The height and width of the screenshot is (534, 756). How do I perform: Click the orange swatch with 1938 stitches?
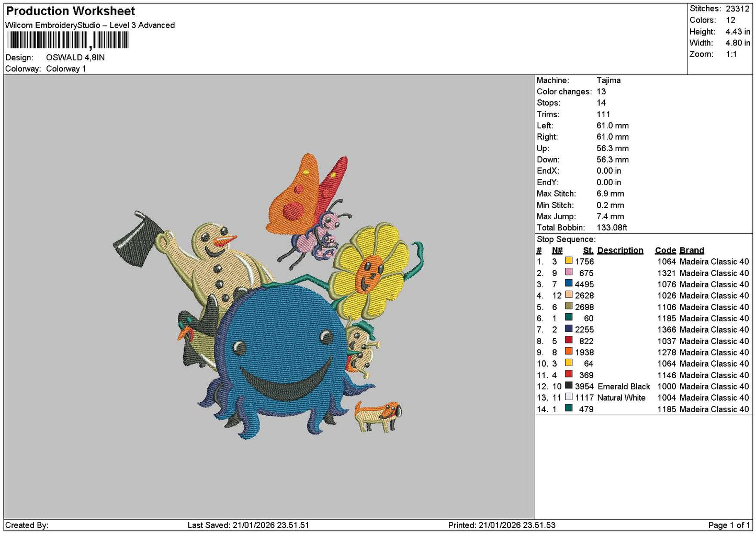point(569,352)
